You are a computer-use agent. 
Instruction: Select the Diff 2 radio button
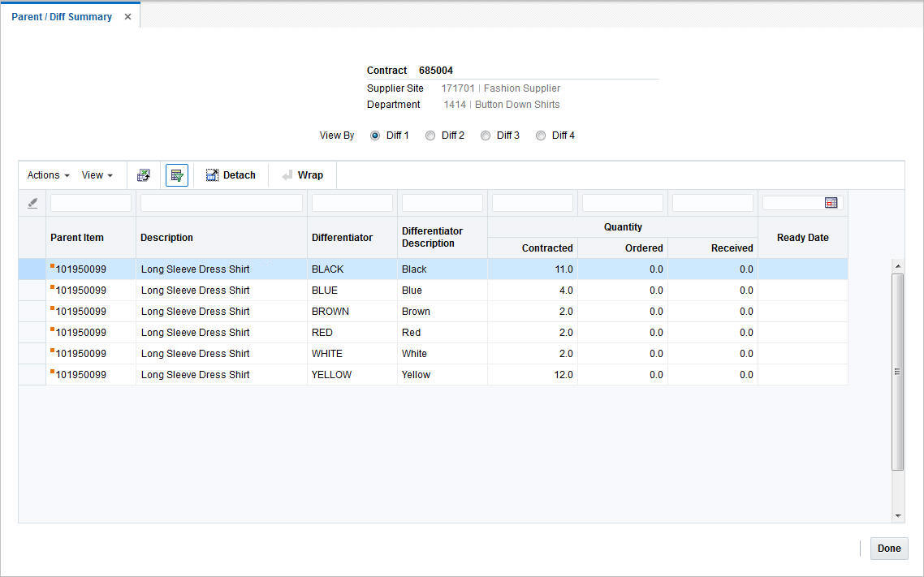(430, 135)
